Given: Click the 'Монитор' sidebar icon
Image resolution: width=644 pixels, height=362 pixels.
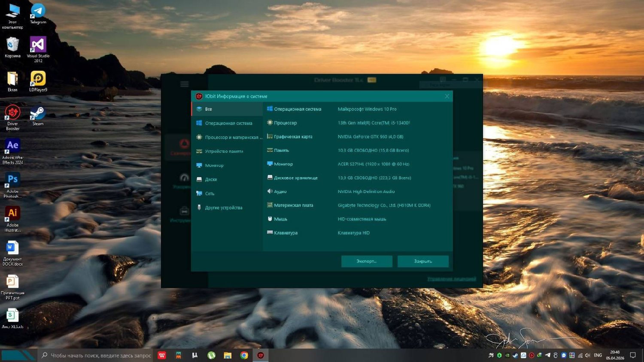Looking at the screenshot, I should pos(199,166).
